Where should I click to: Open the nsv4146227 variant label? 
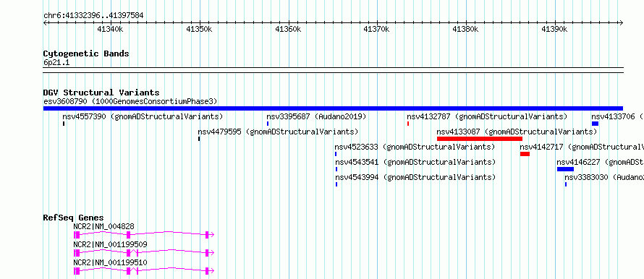[x=600, y=162]
